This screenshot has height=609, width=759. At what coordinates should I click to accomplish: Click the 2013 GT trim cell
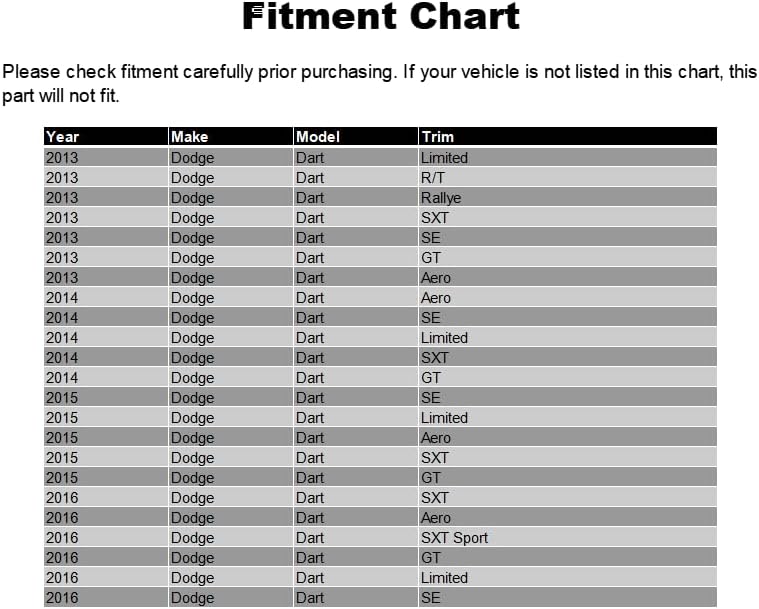point(567,258)
